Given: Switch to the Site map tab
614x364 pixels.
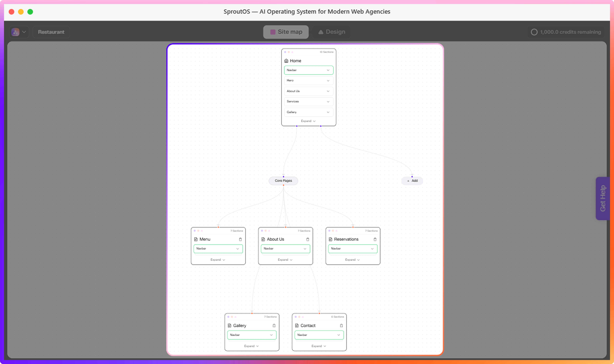Looking at the screenshot, I should (286, 32).
